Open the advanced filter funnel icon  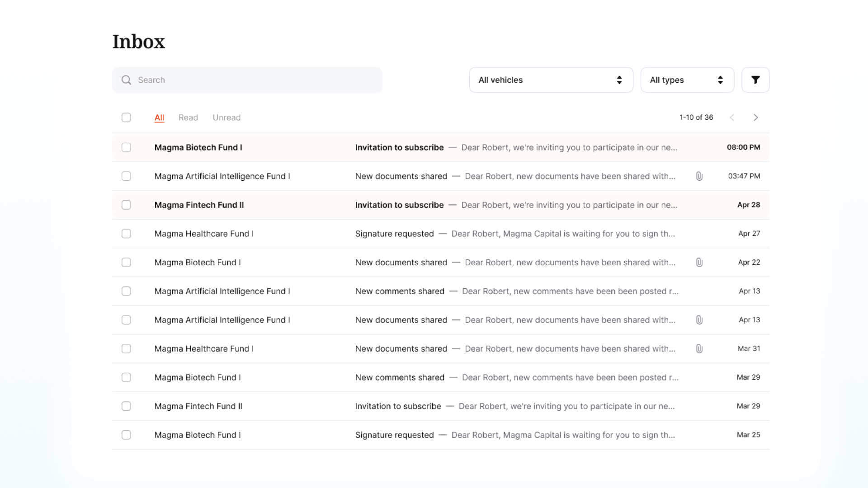tap(755, 80)
